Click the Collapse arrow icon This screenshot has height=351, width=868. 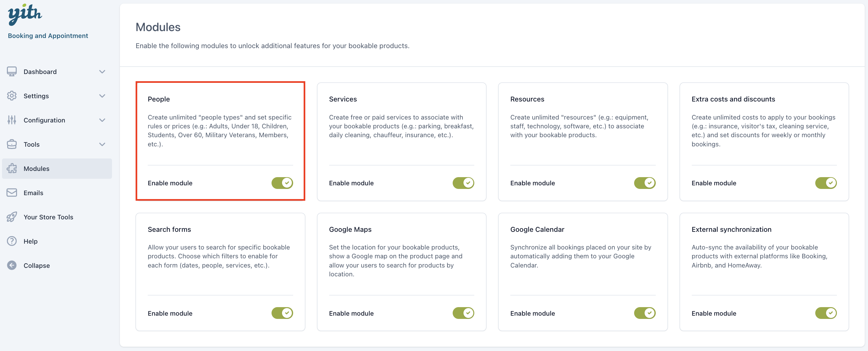[x=12, y=266]
